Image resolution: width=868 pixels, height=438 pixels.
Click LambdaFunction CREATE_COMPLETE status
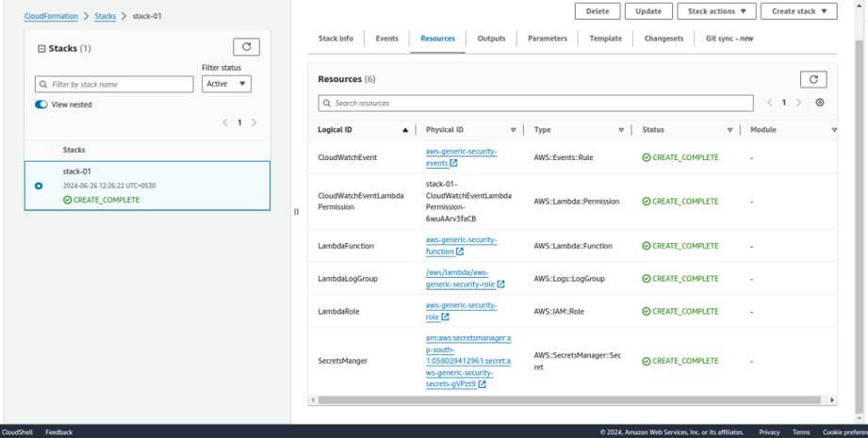click(x=680, y=246)
